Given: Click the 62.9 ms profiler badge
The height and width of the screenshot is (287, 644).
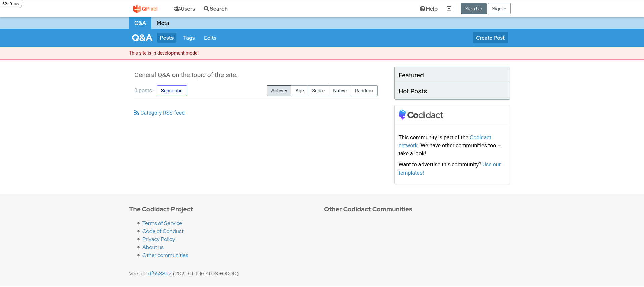Looking at the screenshot, I should tap(11, 4).
